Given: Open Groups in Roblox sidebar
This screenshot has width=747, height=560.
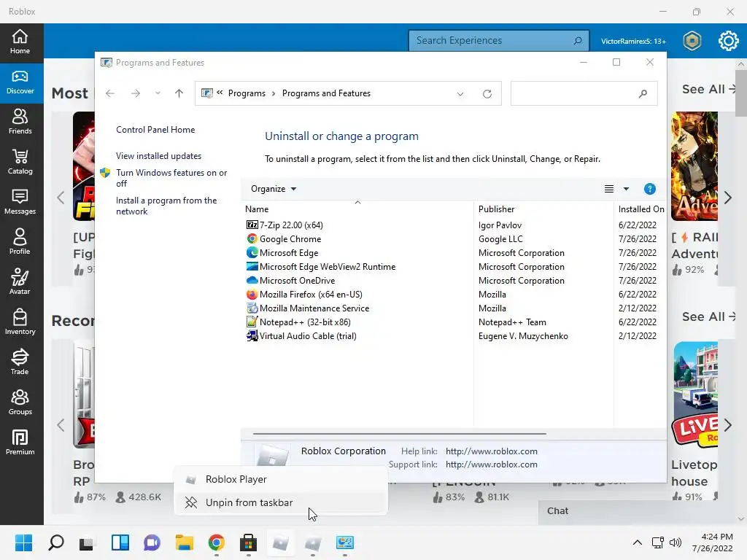Looking at the screenshot, I should point(20,402).
